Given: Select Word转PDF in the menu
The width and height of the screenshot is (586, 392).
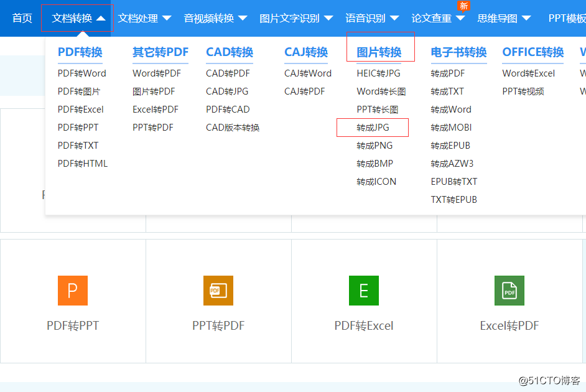Looking at the screenshot, I should (157, 73).
